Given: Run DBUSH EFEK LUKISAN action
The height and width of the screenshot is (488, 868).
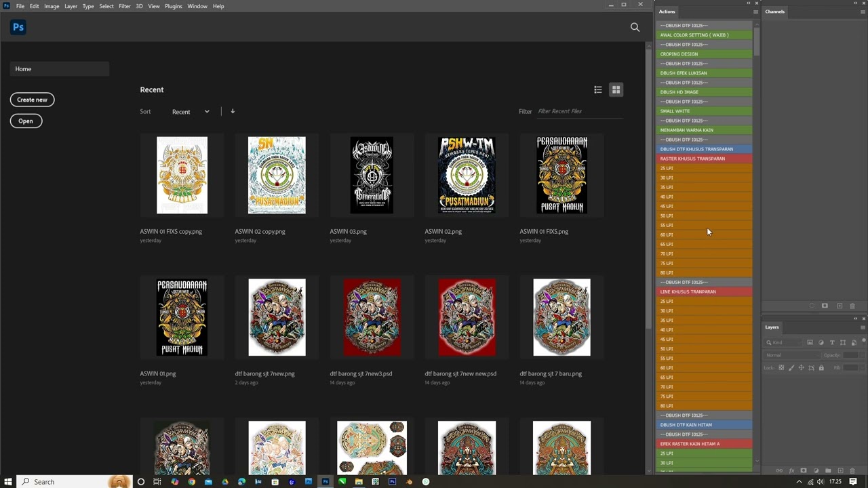Looking at the screenshot, I should click(x=705, y=73).
